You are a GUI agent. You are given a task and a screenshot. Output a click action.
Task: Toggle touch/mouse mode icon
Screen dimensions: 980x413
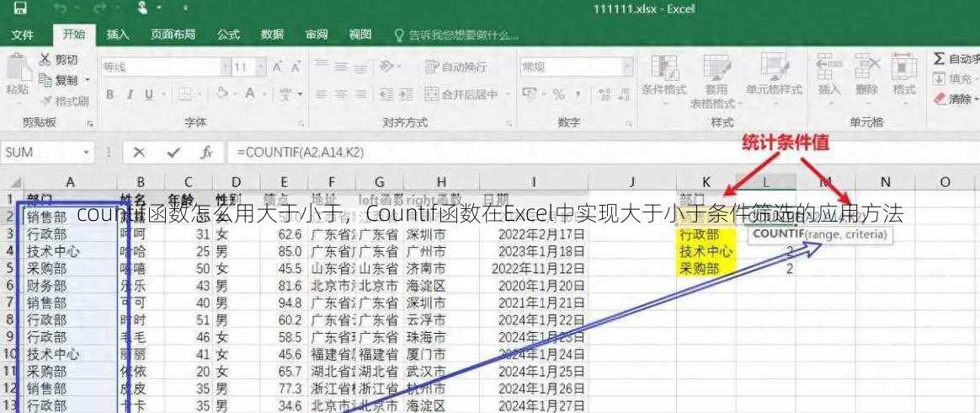point(142,8)
